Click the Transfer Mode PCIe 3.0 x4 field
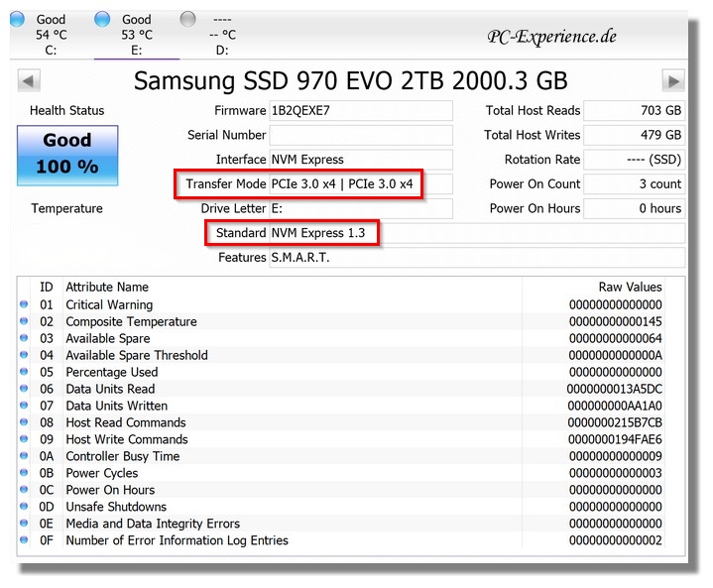This screenshot has width=713, height=588. 360,184
